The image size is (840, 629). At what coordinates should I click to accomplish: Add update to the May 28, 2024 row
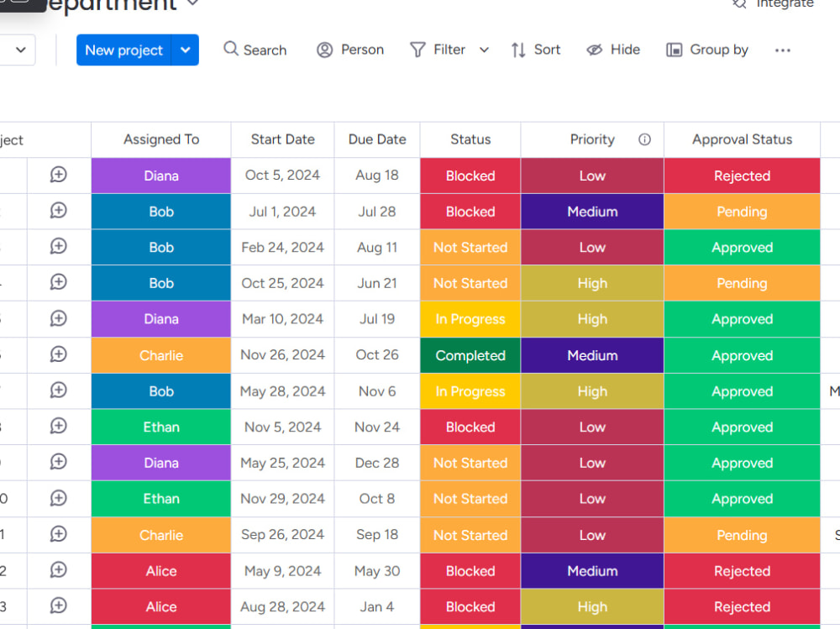coord(59,390)
